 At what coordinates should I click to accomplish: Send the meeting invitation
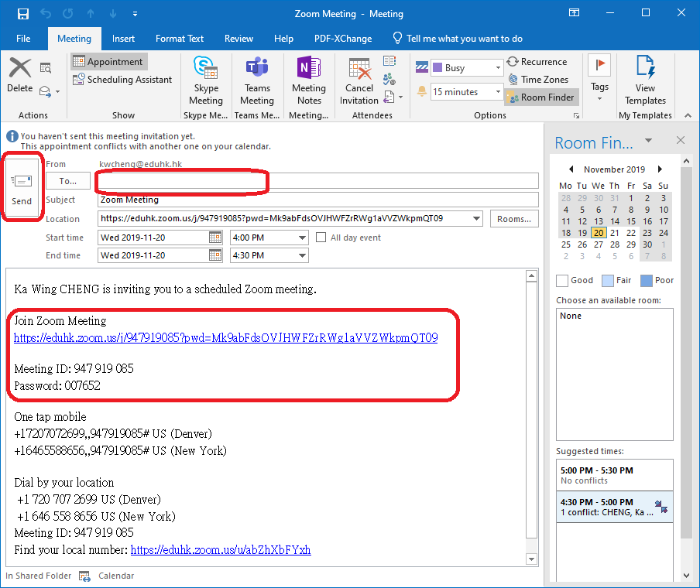click(22, 190)
